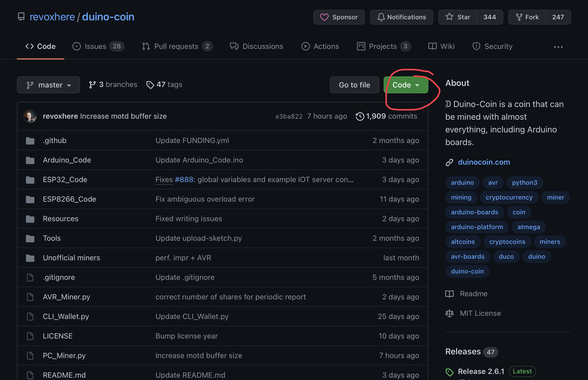Click the commit history clock icon

coord(360,116)
